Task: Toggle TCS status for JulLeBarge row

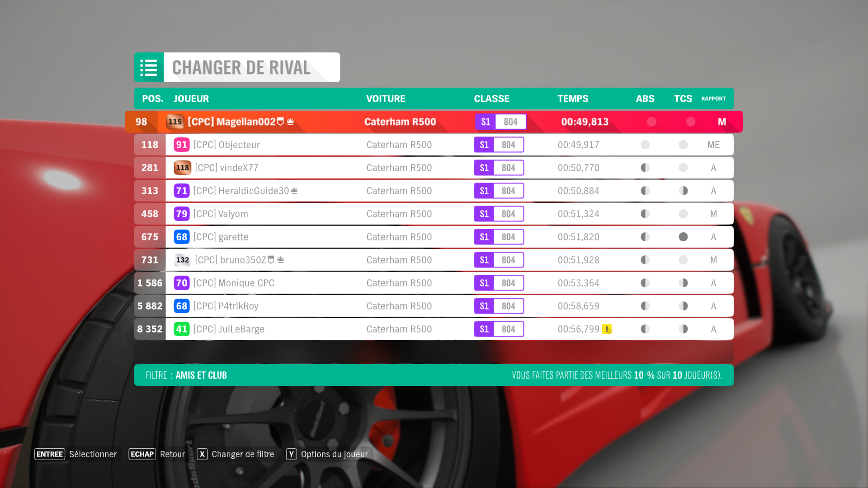Action: point(683,329)
